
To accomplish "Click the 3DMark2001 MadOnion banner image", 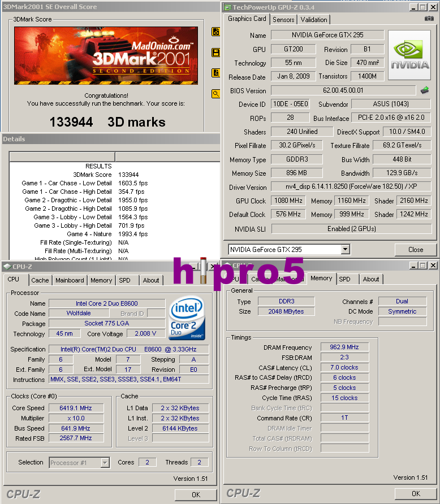I will click(106, 55).
